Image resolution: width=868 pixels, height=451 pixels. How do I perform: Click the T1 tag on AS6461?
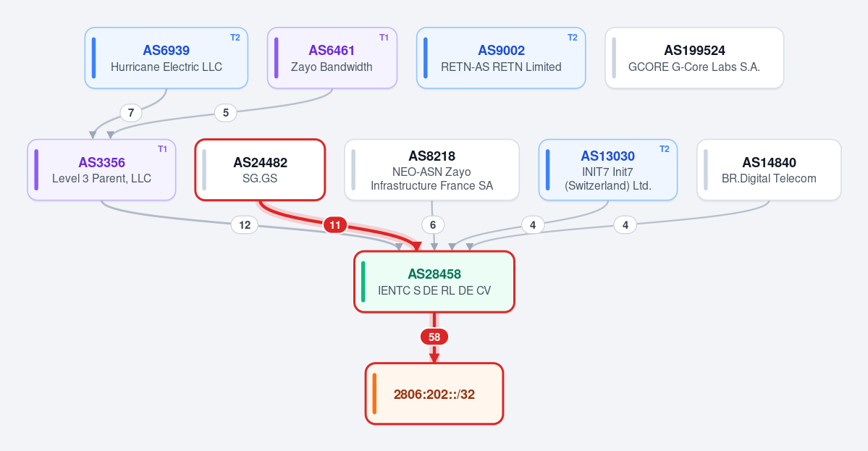pyautogui.click(x=384, y=38)
